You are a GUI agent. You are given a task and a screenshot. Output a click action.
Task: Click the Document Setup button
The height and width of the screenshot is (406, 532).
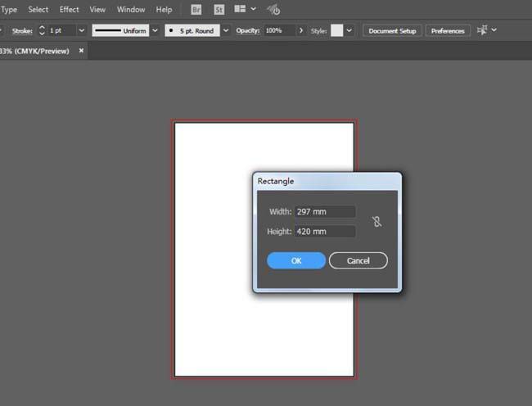click(392, 31)
